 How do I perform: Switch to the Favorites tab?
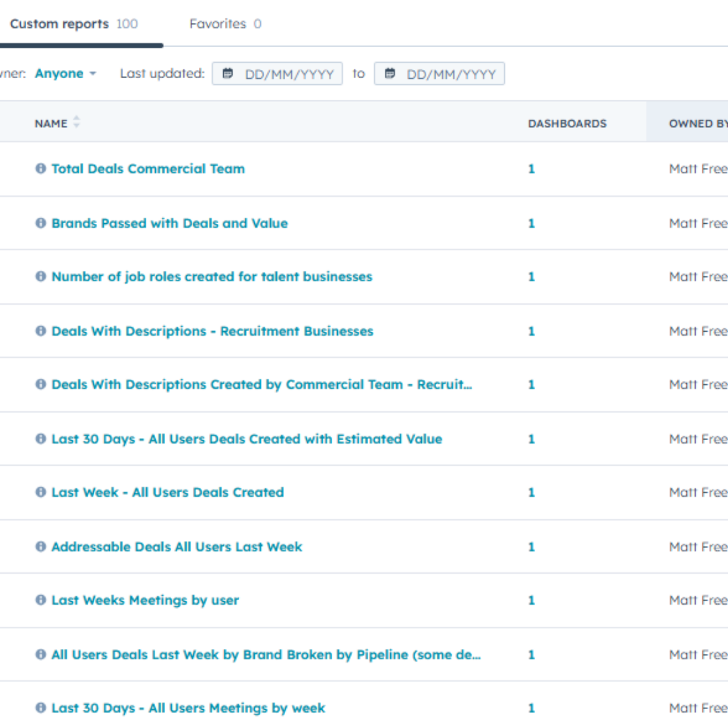225,24
